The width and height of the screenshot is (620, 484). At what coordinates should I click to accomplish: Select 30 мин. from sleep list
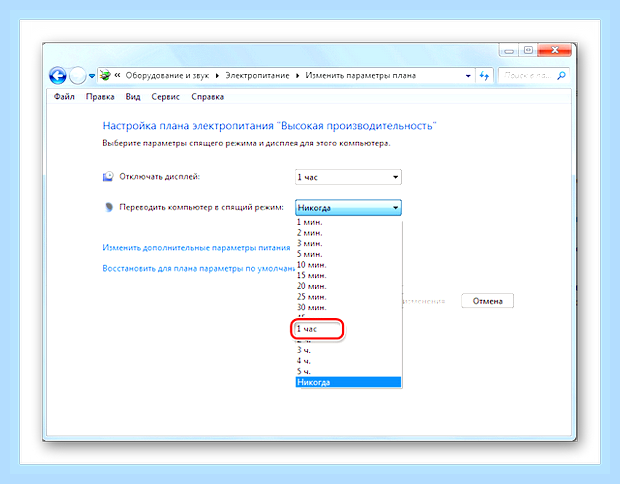[348, 308]
